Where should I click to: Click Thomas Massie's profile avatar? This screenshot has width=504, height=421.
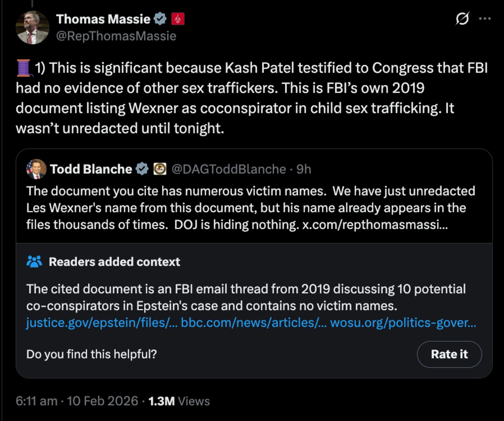point(33,27)
